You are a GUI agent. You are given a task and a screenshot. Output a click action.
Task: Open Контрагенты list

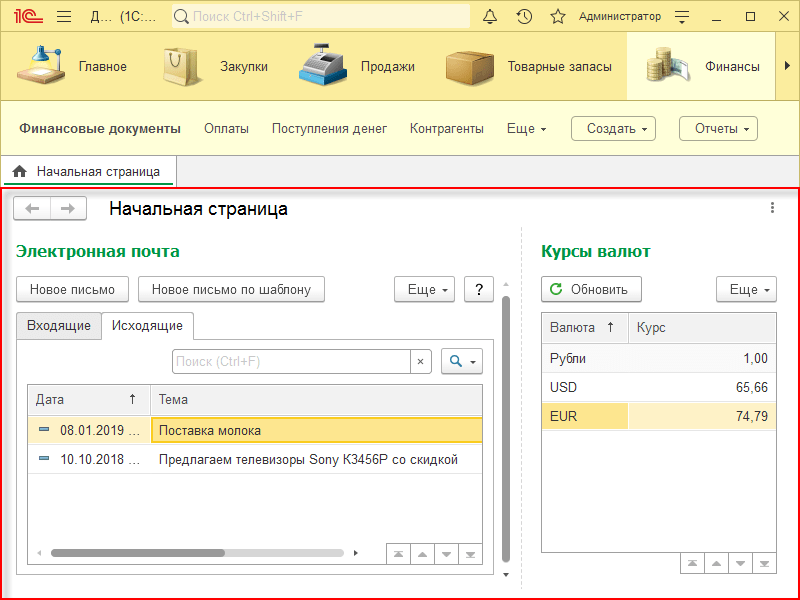[x=447, y=129]
